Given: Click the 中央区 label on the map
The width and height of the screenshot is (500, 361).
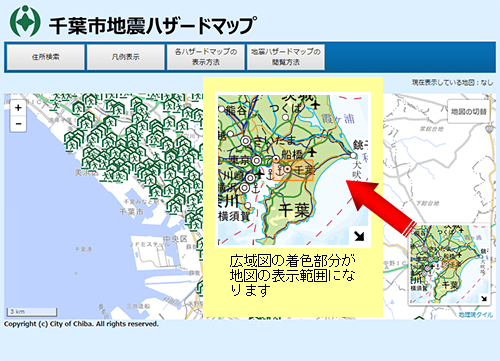Looking at the screenshot, I should pyautogui.click(x=175, y=239).
